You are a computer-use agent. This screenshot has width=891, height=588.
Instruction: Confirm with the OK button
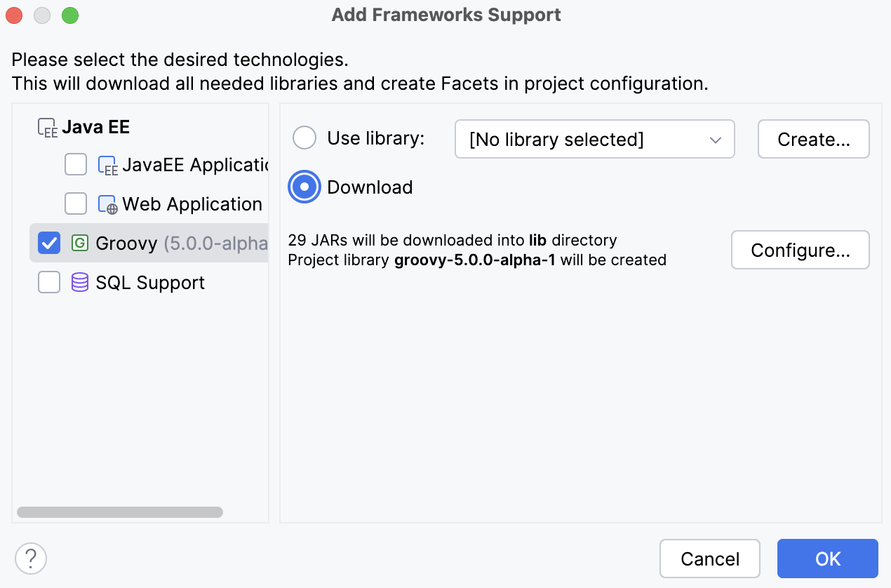click(827, 558)
